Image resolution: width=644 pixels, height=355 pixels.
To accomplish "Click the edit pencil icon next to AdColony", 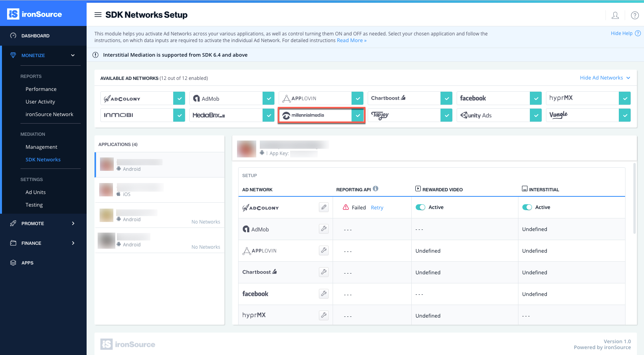I will pyautogui.click(x=324, y=207).
